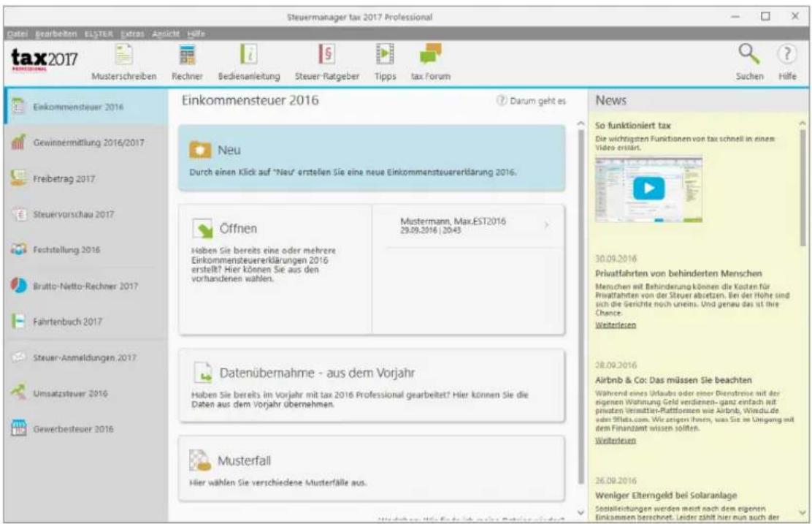Click the Neu card description text

(353, 172)
